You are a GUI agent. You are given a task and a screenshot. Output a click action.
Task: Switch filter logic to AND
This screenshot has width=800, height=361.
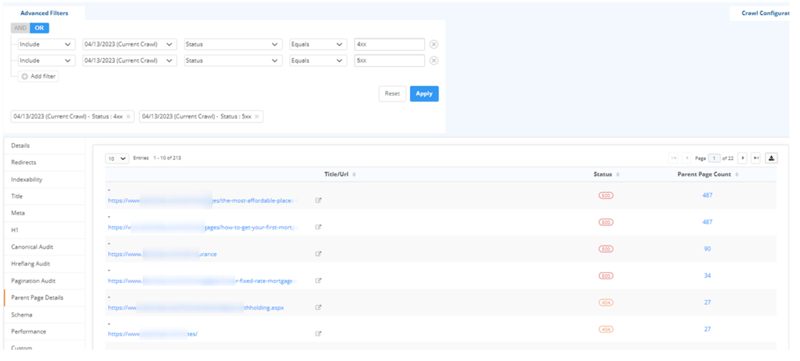click(x=20, y=28)
